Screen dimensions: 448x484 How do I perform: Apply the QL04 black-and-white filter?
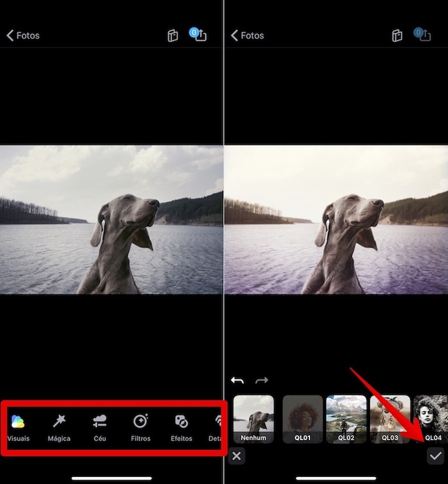point(430,418)
